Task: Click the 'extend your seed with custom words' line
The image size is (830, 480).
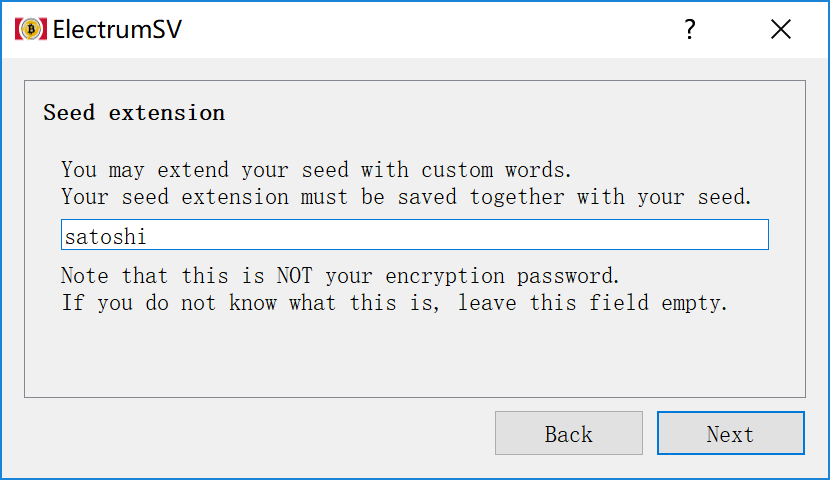Action: 316,170
